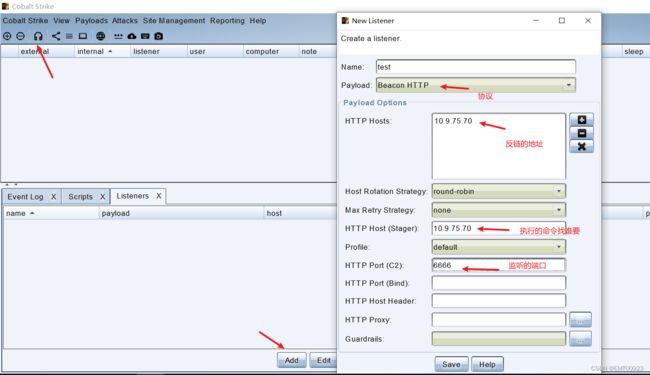Expand the Profile default dropdown
This screenshot has width=650, height=375.
point(498,247)
